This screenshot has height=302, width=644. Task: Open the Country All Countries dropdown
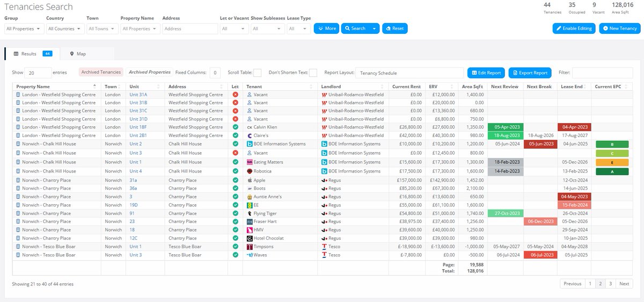(64, 28)
